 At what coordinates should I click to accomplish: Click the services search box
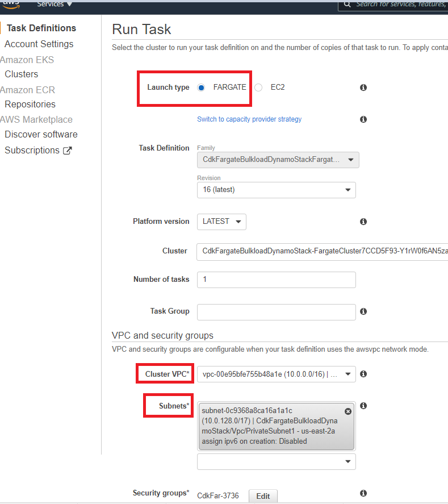pyautogui.click(x=393, y=5)
